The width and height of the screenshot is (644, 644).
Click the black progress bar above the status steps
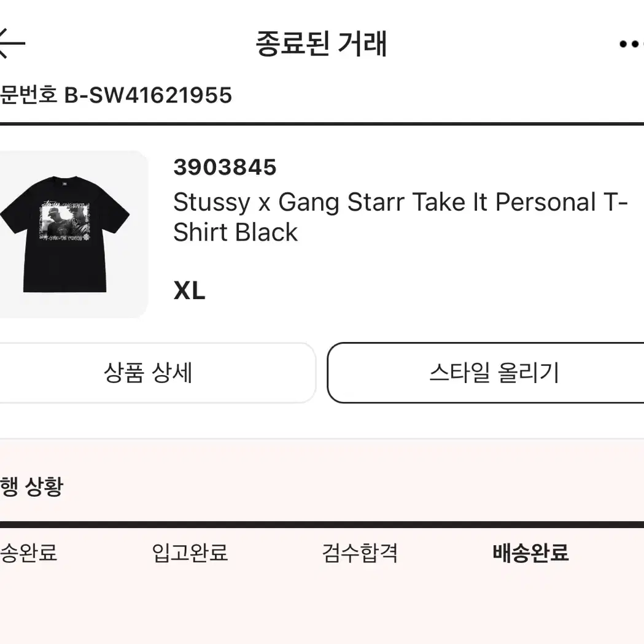point(322,525)
